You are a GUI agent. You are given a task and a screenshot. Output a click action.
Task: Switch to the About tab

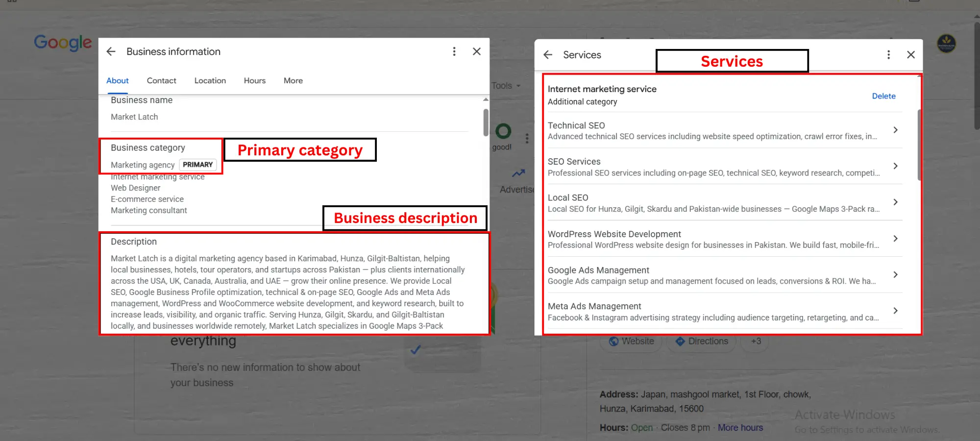point(118,80)
